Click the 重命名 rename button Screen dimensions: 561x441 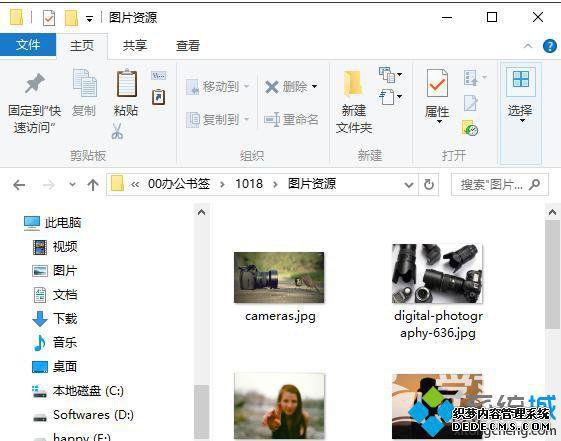291,119
